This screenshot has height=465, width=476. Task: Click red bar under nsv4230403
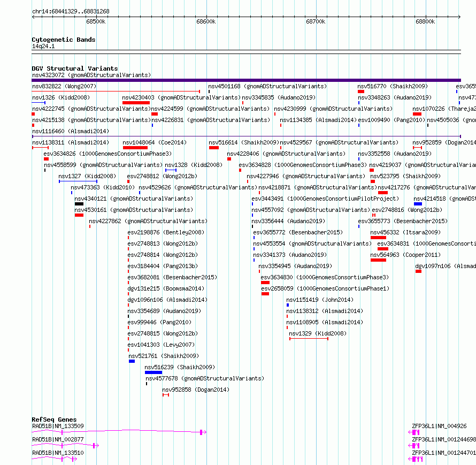136,103
